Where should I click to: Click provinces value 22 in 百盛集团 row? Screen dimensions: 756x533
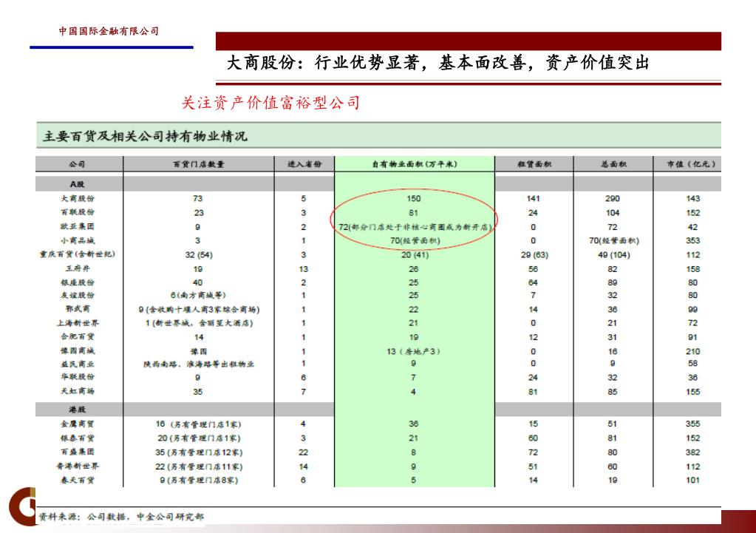pyautogui.click(x=303, y=452)
